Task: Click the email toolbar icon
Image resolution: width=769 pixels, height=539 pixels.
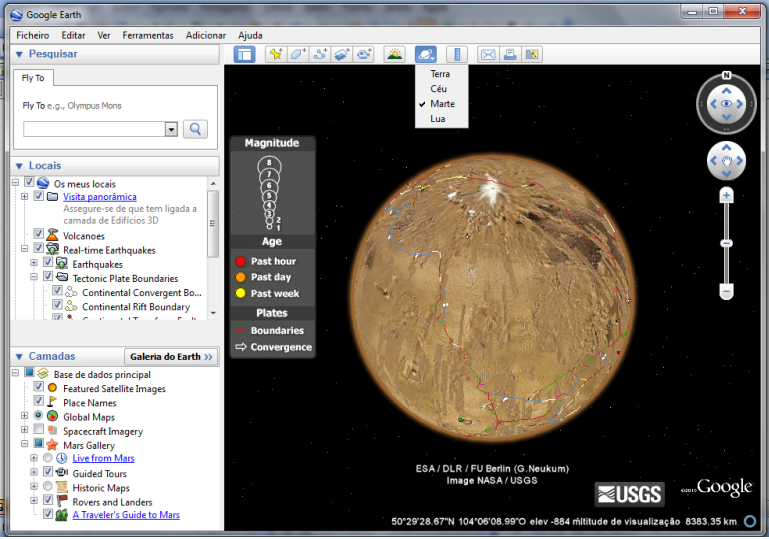Action: (488, 54)
